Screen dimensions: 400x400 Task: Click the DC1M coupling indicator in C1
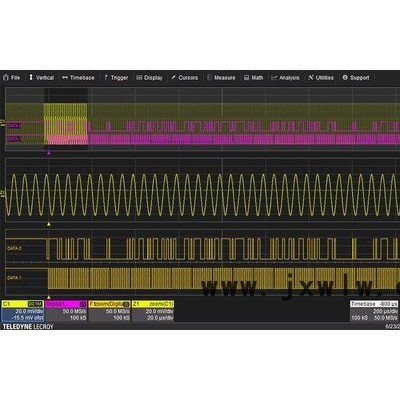tap(35, 304)
